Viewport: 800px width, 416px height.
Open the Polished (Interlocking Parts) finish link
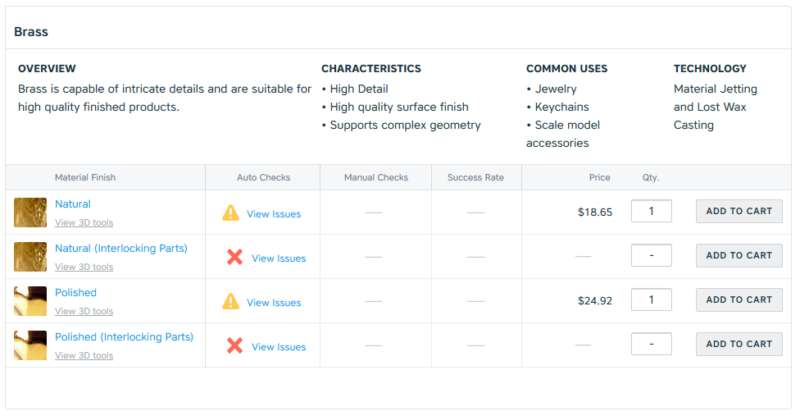124,337
